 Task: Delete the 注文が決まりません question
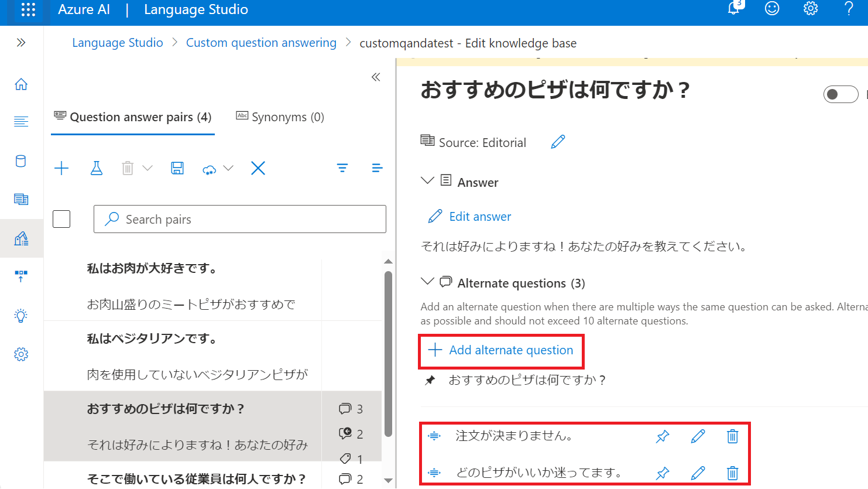click(x=732, y=436)
